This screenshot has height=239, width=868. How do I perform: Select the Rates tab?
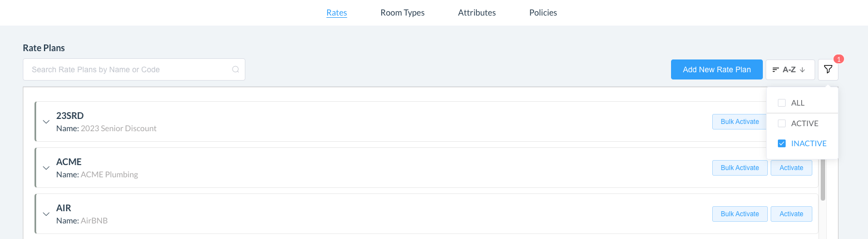pyautogui.click(x=337, y=12)
